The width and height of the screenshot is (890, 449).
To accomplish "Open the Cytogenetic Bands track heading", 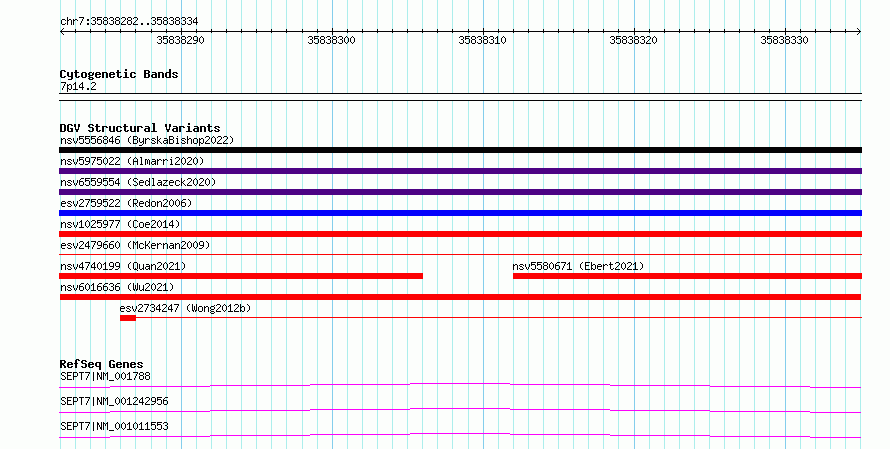I will pyautogui.click(x=119, y=74).
